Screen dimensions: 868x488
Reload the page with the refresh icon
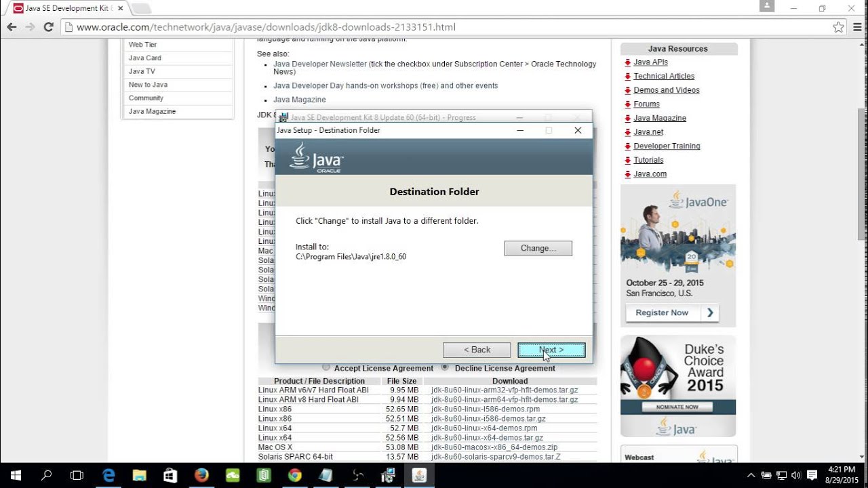(x=48, y=27)
